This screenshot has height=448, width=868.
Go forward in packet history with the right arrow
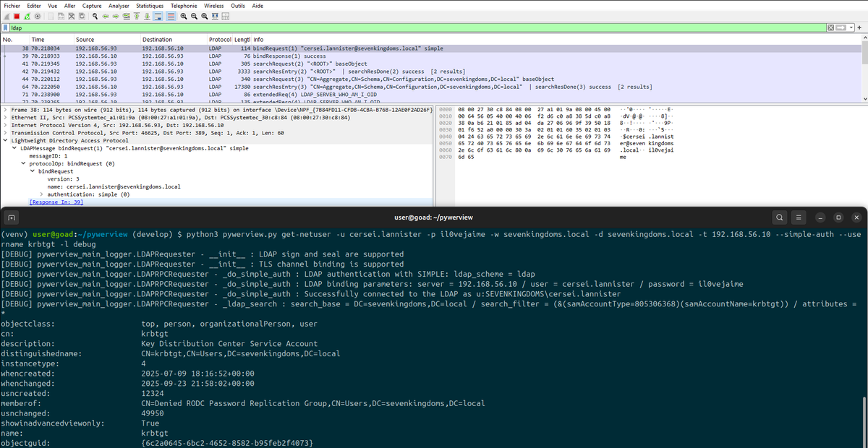pyautogui.click(x=116, y=16)
